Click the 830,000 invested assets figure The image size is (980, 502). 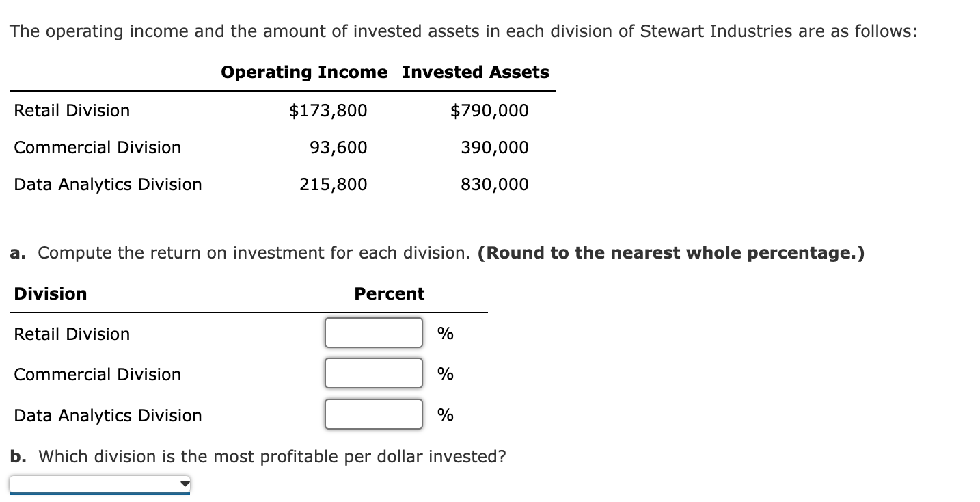pos(494,184)
